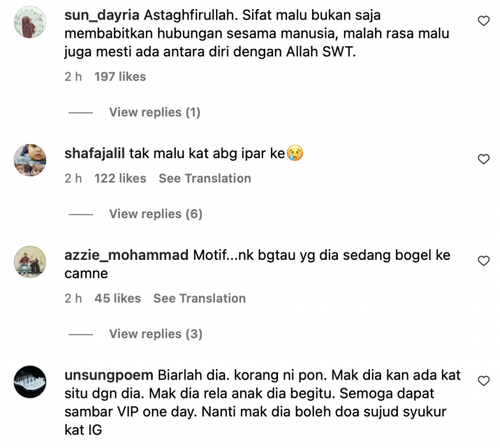Viewport: 500px width, 448px height.
Task: Tap heart beside azzie_mohammad's comment
Action: click(x=484, y=261)
